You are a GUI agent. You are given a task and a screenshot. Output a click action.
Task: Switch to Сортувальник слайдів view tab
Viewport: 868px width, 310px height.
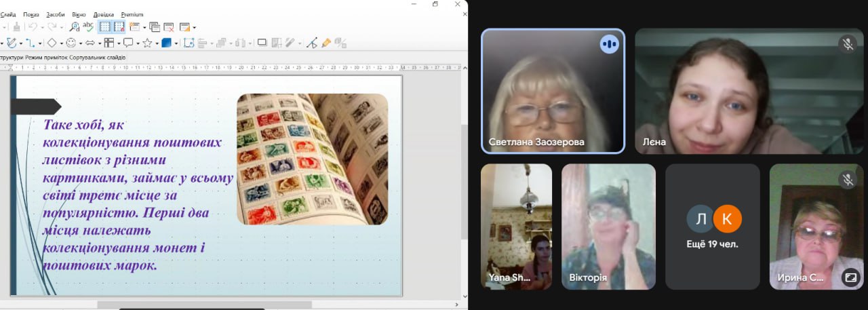coord(97,58)
